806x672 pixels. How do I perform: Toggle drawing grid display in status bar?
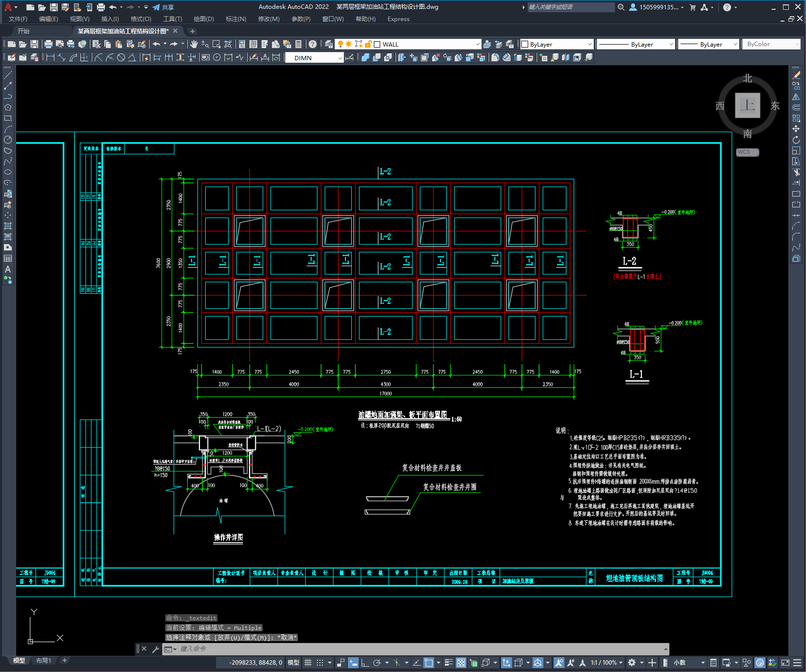tap(308, 663)
